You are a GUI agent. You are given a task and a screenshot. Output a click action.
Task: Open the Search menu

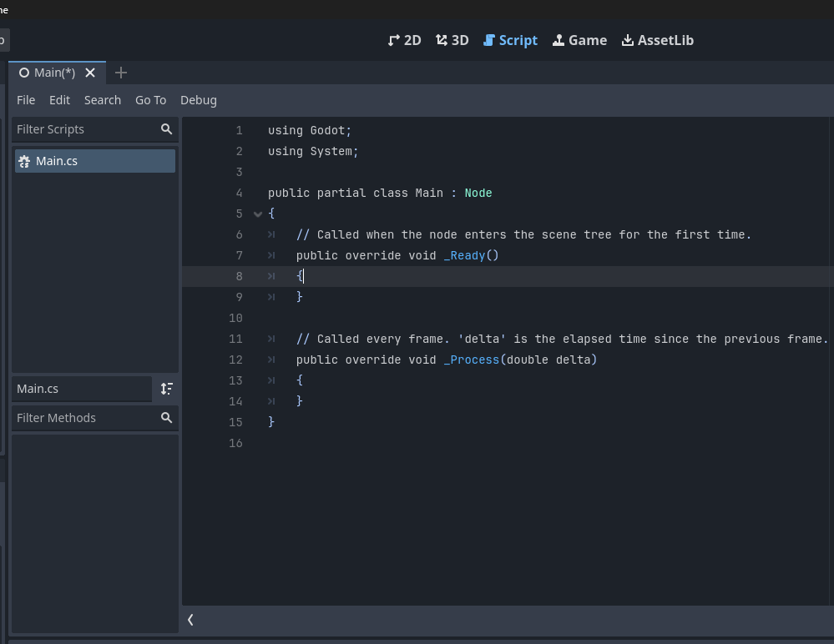103,100
